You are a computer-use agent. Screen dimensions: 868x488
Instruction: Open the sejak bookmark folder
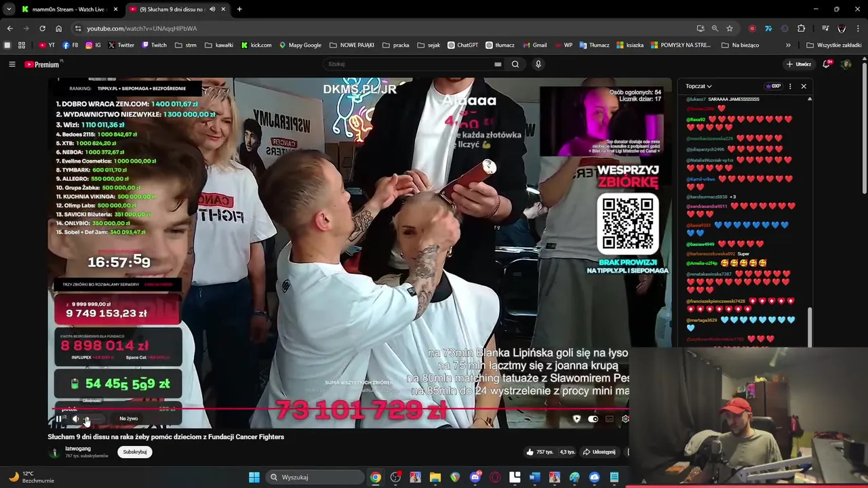[x=429, y=45]
